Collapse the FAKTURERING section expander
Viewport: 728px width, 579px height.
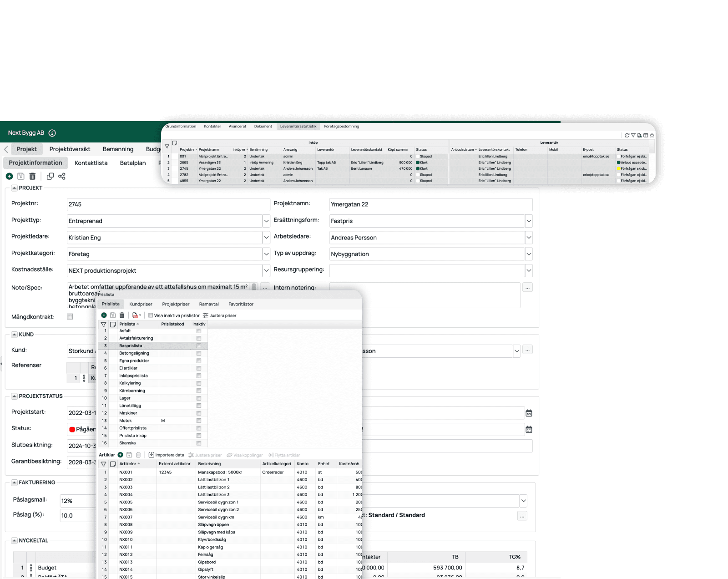pos(14,482)
